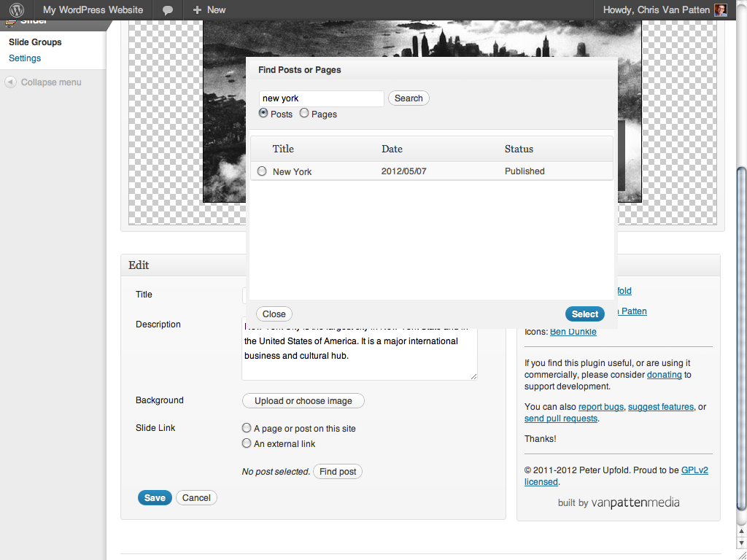Open the report bugs link
Screen dimensions: 747x560
[x=601, y=407]
